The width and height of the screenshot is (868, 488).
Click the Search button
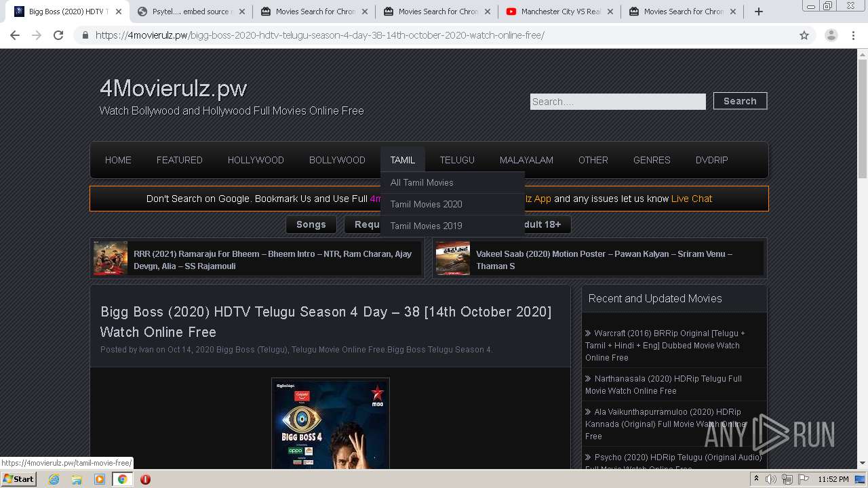pos(740,101)
